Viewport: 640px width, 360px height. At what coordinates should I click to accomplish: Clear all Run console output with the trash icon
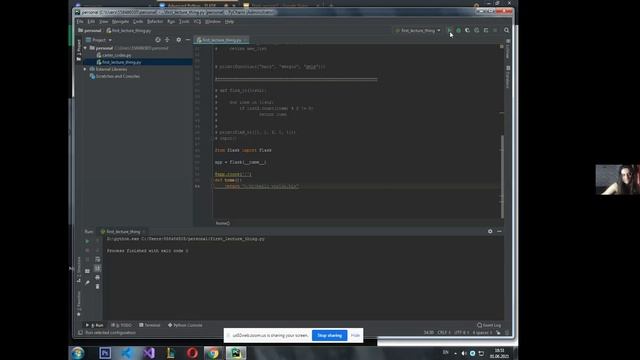click(97, 287)
